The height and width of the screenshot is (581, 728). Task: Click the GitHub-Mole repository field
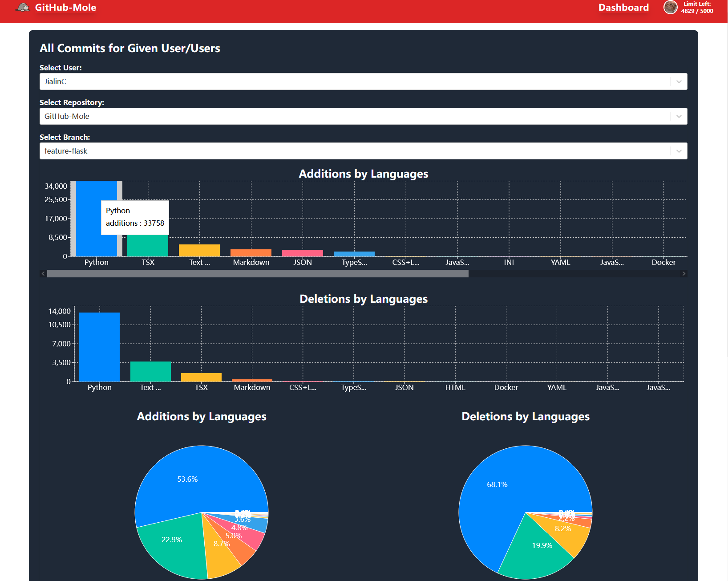267,116
